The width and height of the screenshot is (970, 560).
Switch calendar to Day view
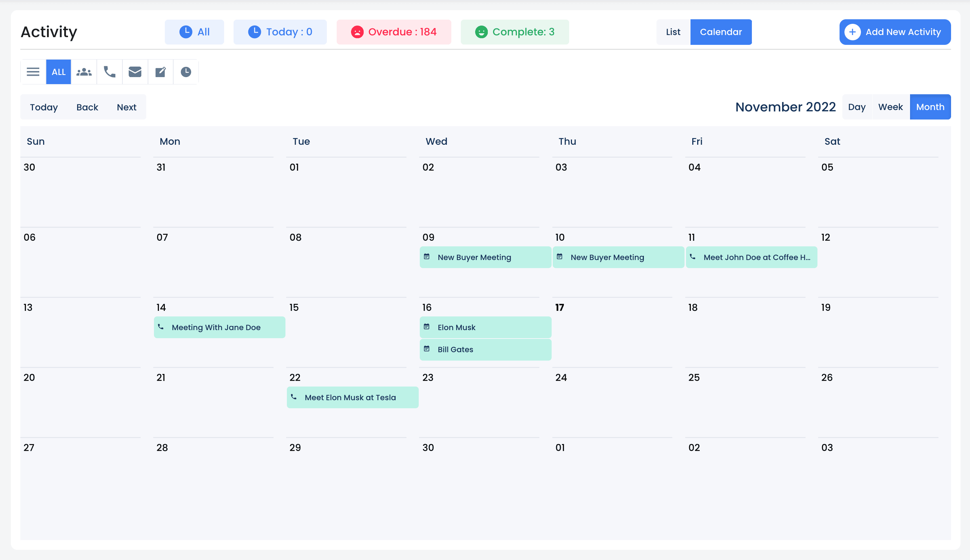[856, 107]
